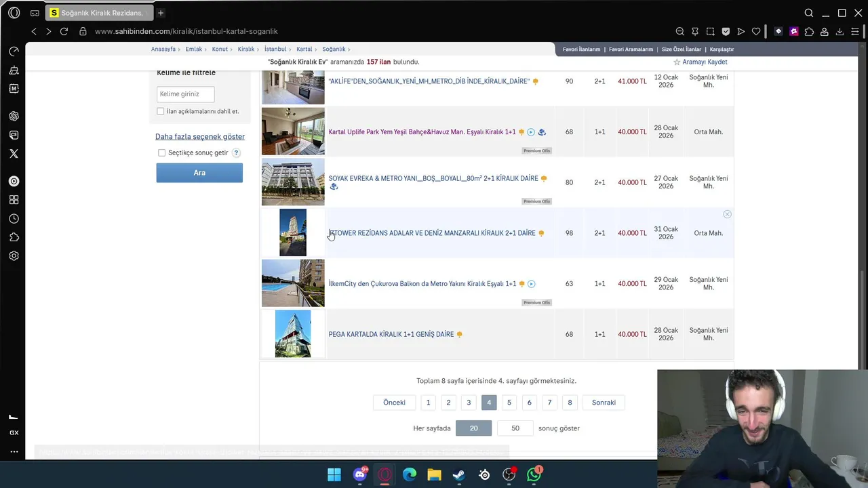Go to results page 5
Viewport: 868px width, 488px height.
[x=509, y=403]
